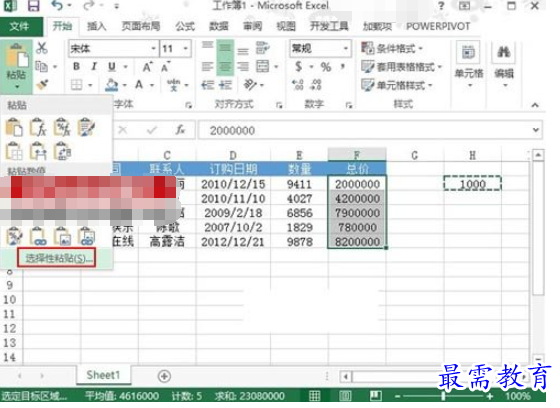Choose Paste No Borders option

click(x=14, y=151)
